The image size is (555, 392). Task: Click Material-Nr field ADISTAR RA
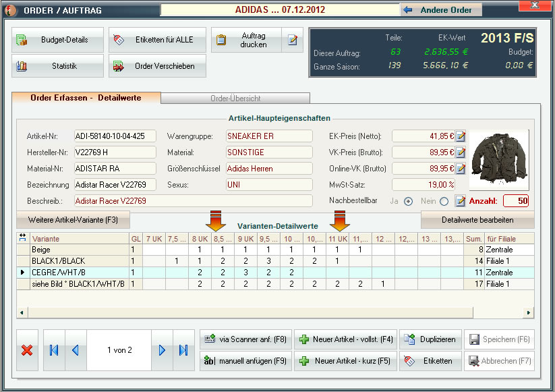click(115, 169)
